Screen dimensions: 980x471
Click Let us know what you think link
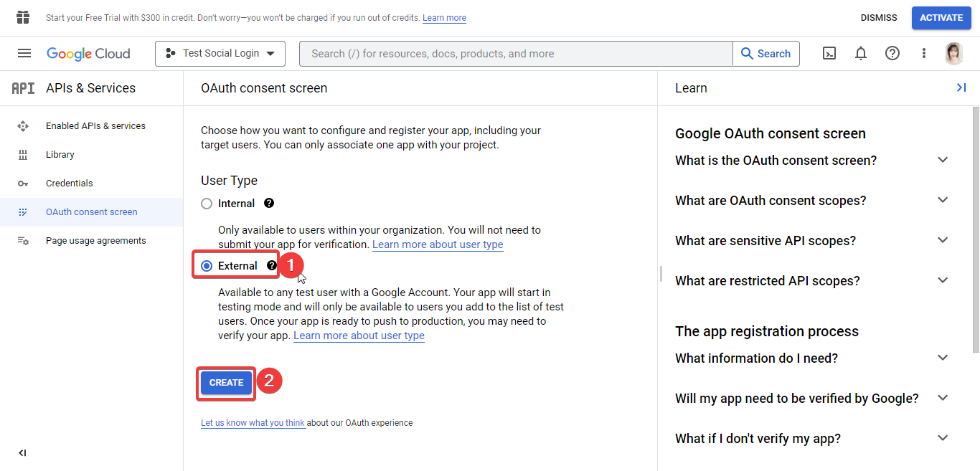pos(253,423)
